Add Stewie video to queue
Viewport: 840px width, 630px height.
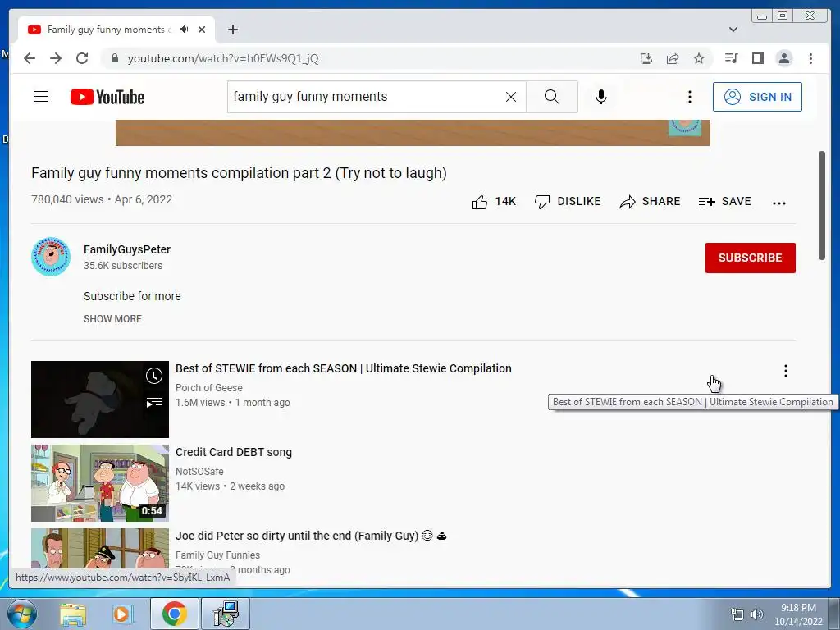154,402
